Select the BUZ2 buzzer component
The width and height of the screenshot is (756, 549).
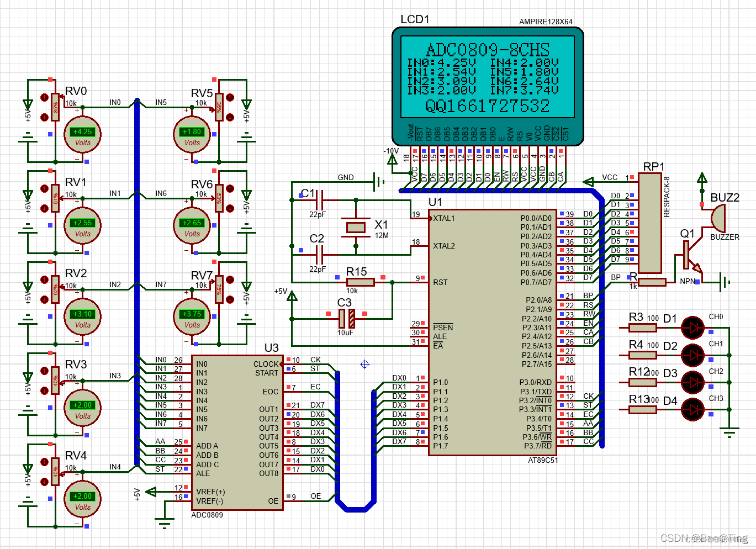[717, 218]
